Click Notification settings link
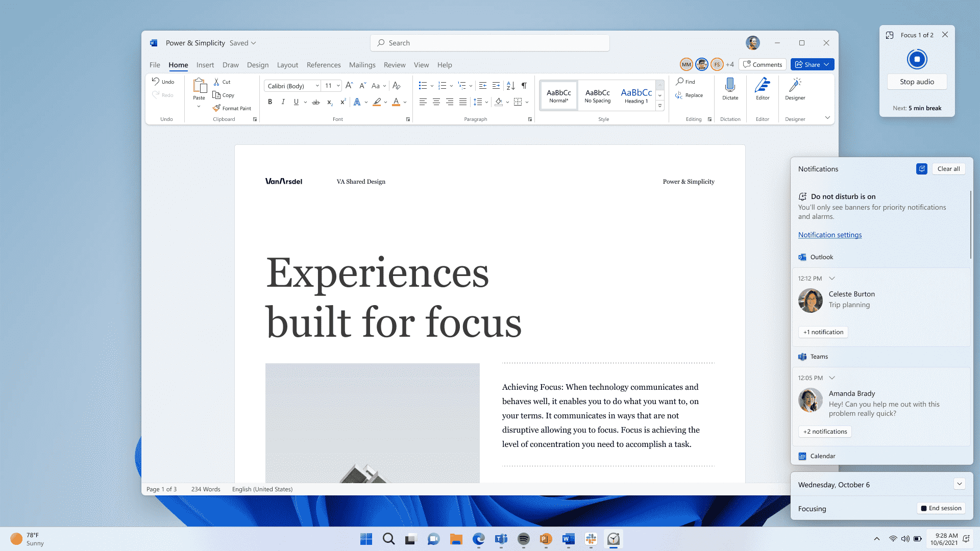980x551 pixels. click(x=829, y=235)
